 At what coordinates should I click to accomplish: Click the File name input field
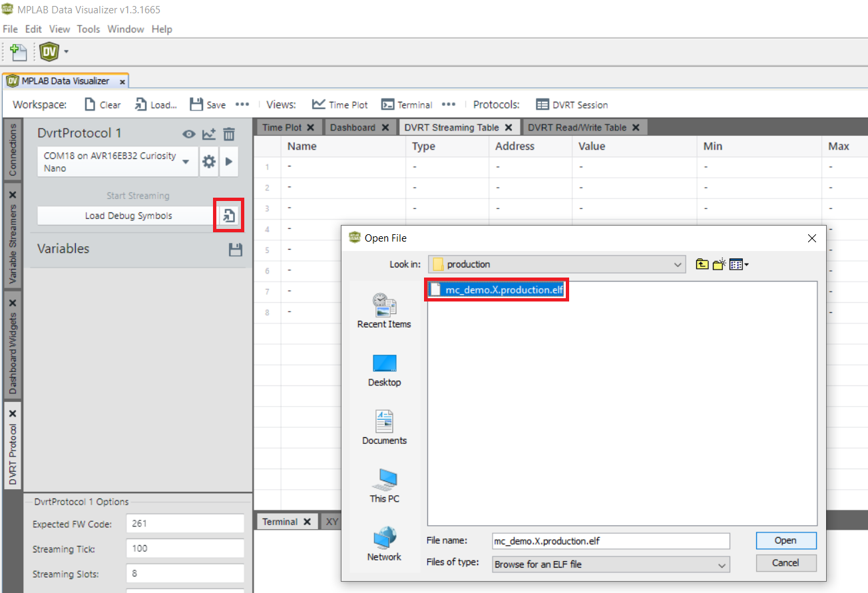click(x=610, y=541)
